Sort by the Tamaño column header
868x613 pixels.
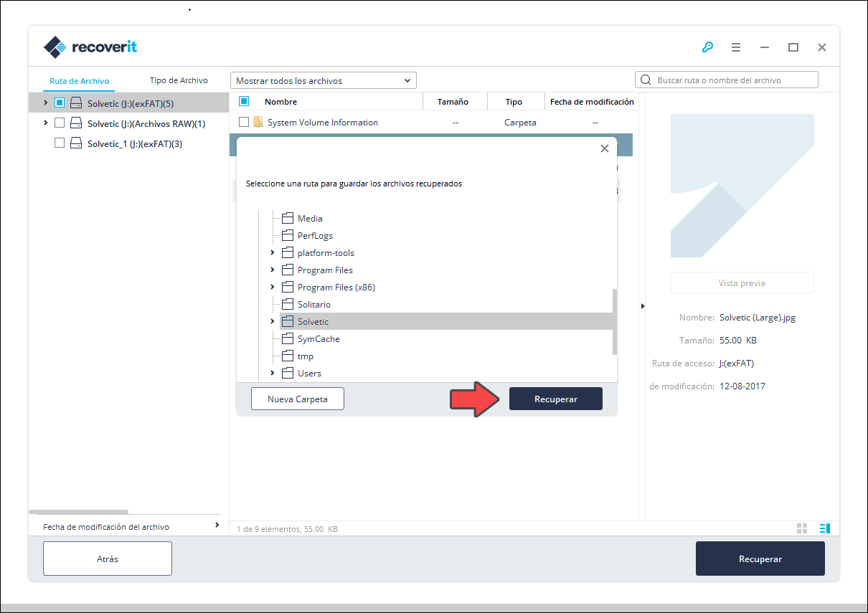pyautogui.click(x=453, y=102)
